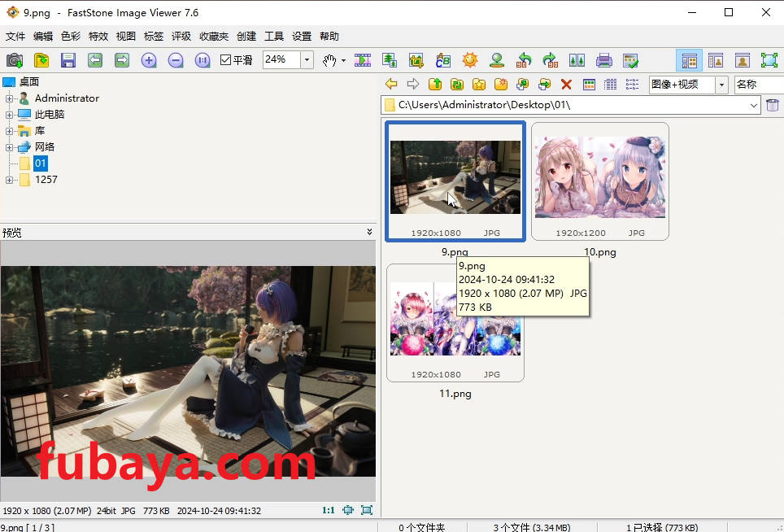Create new folder icon with red spark
This screenshot has height=532, width=784.
click(x=500, y=84)
